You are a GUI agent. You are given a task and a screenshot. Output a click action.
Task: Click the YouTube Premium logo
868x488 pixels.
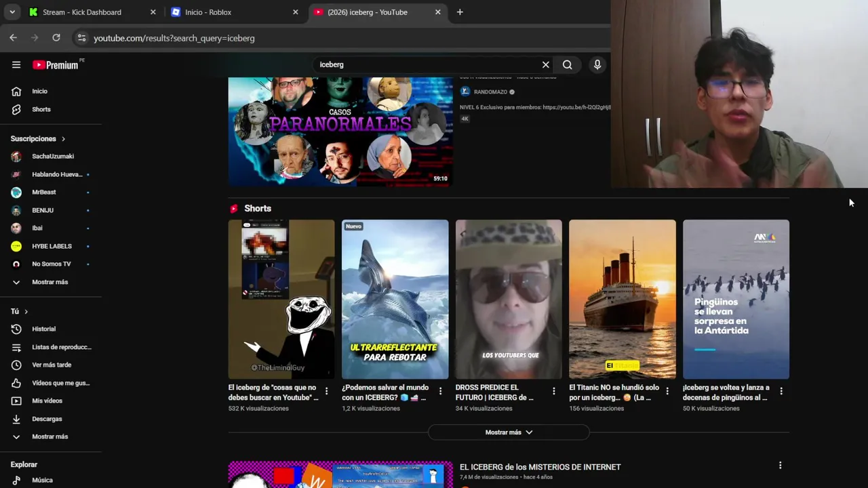click(x=57, y=65)
